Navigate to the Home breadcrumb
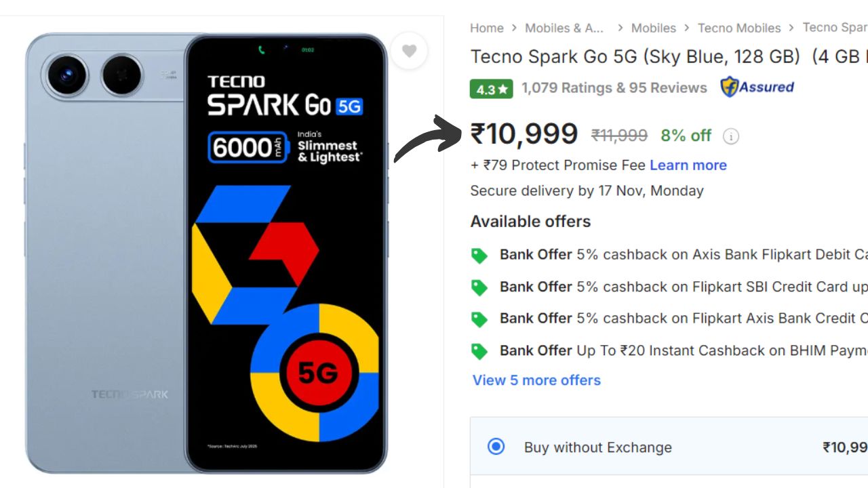Viewport: 868px width, 488px height. point(486,28)
